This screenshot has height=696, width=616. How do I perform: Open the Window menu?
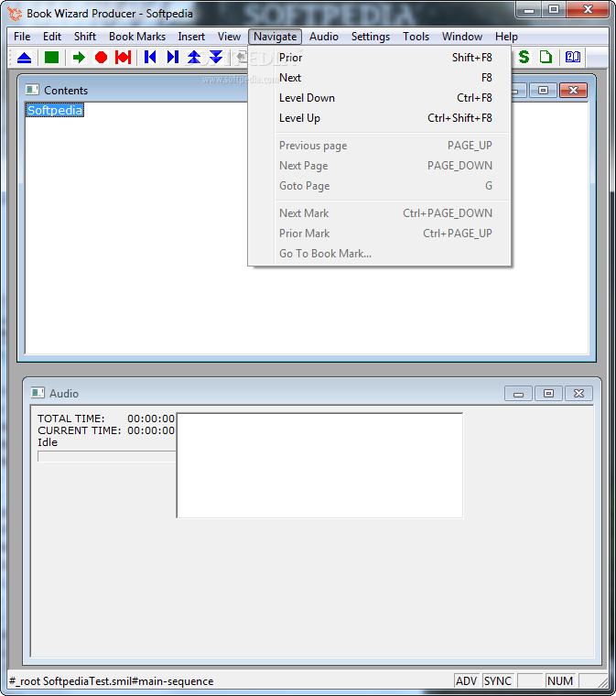coord(461,37)
